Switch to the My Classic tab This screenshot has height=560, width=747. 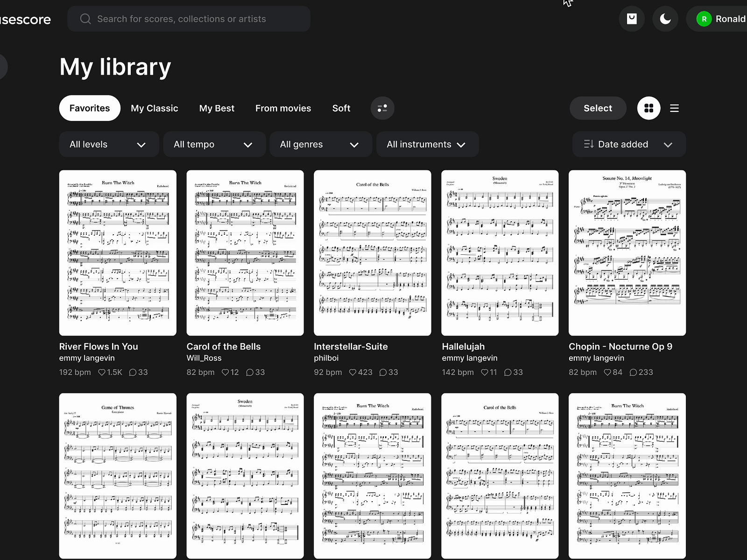pos(155,108)
